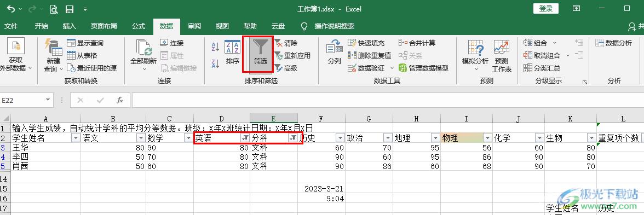Screen dimensions: 644x215
Task: Save the workbook with the floppy disk icon
Action: 70,9
